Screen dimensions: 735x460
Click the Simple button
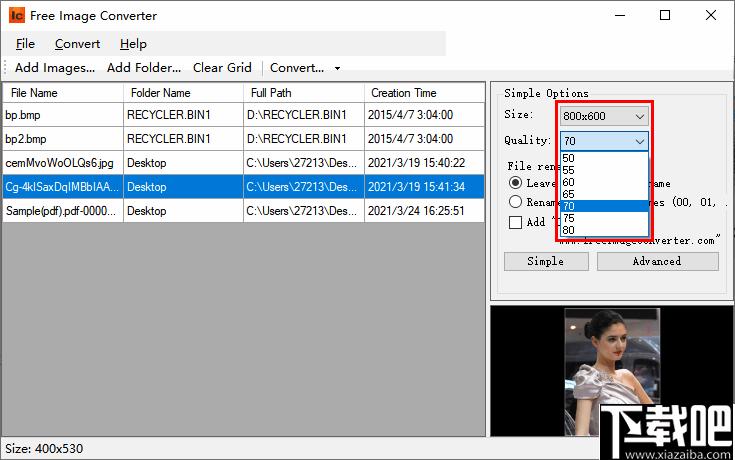click(545, 261)
